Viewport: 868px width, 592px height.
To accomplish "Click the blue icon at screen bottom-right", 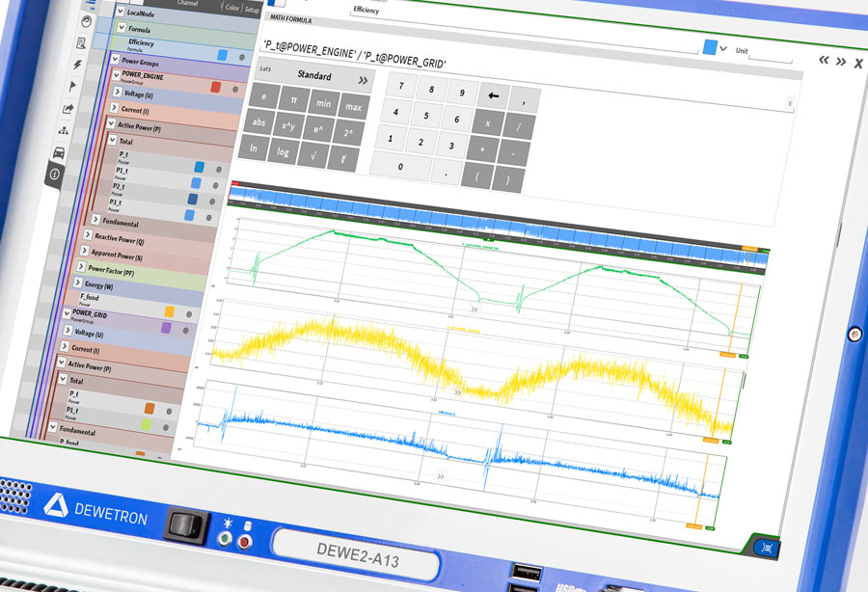I will click(768, 548).
